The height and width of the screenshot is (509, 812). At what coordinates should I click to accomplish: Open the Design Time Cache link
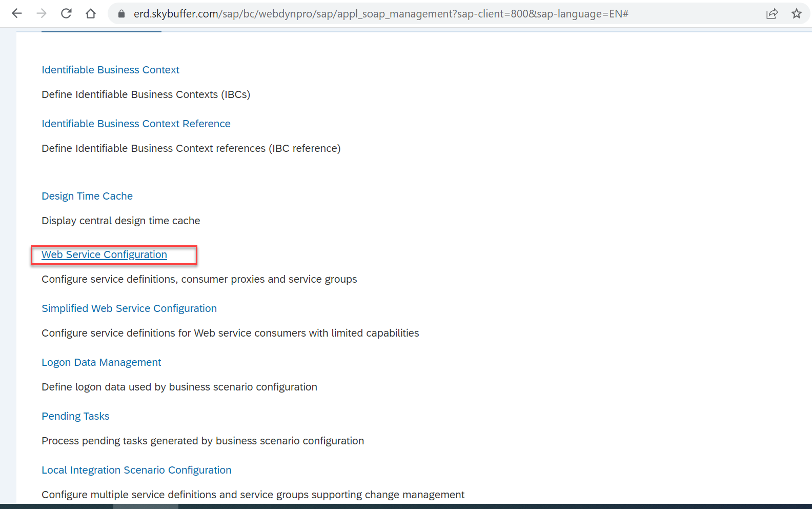[87, 196]
